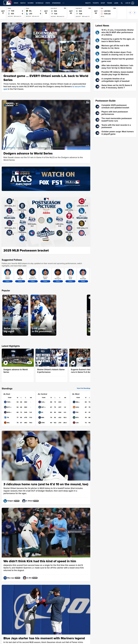138x644 pixels.
Task: Click Dodgers icon beside '13 reasons Shohei' story
Action: [x=97, y=60]
